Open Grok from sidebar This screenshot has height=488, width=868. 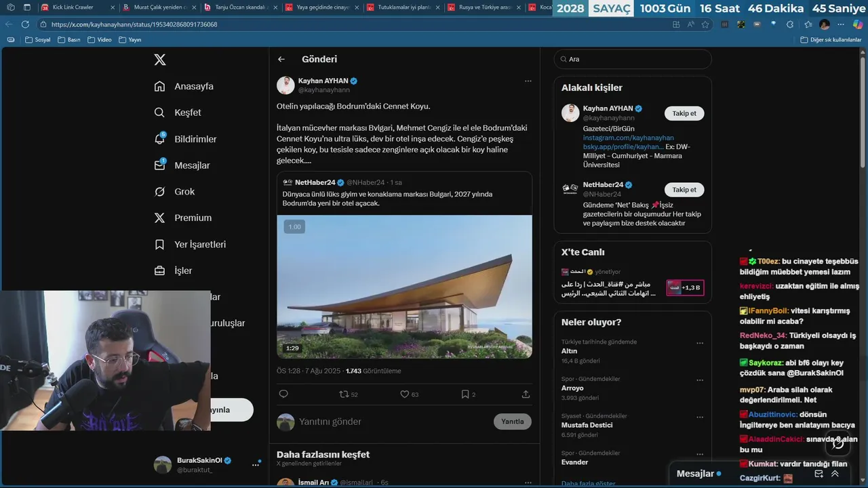coord(174,192)
